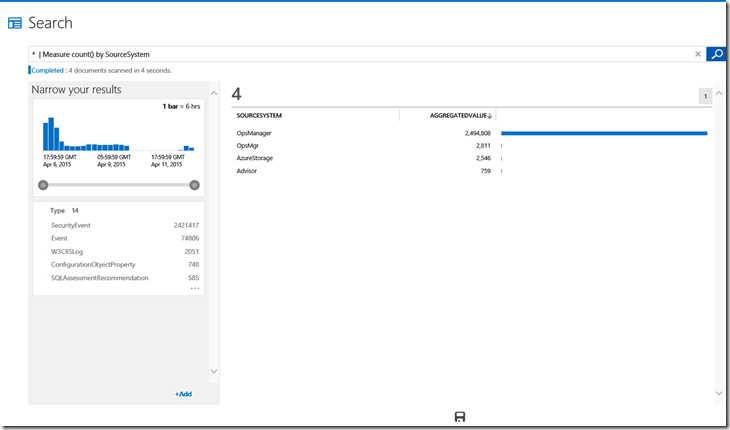The image size is (730, 430).
Task: Click the save floppy disk icon
Action: point(460,417)
